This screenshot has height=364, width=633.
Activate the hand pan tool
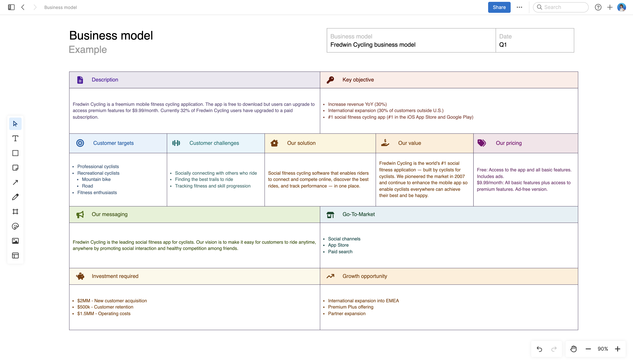point(573,349)
